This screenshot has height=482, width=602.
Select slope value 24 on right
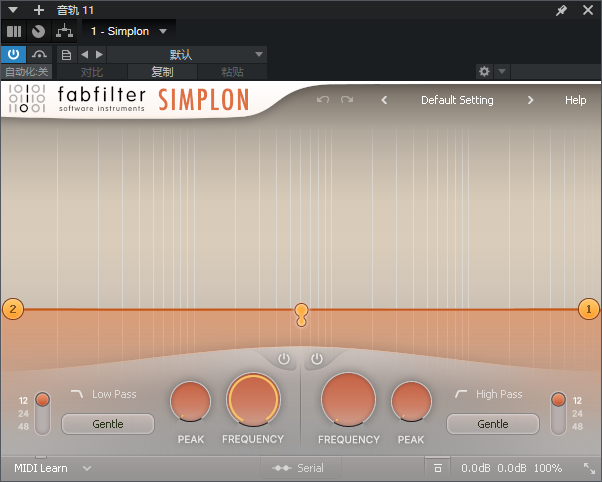(x=577, y=414)
